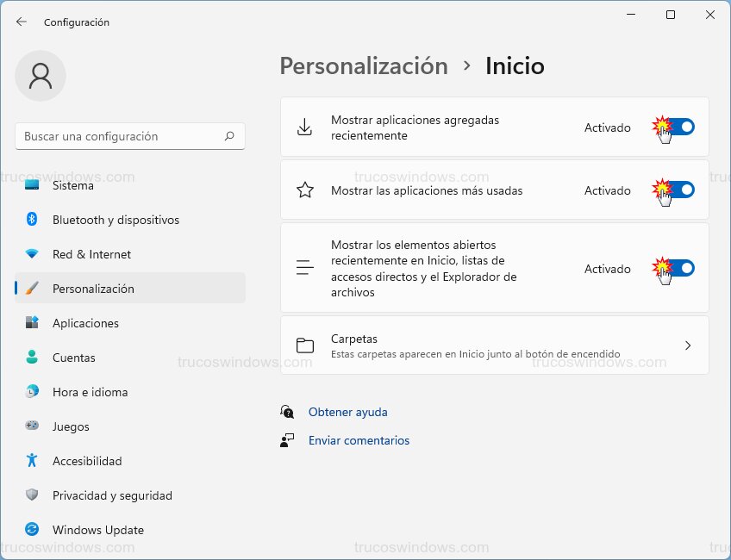Open Privacidad y seguridad settings
731x560 pixels.
pos(33,495)
